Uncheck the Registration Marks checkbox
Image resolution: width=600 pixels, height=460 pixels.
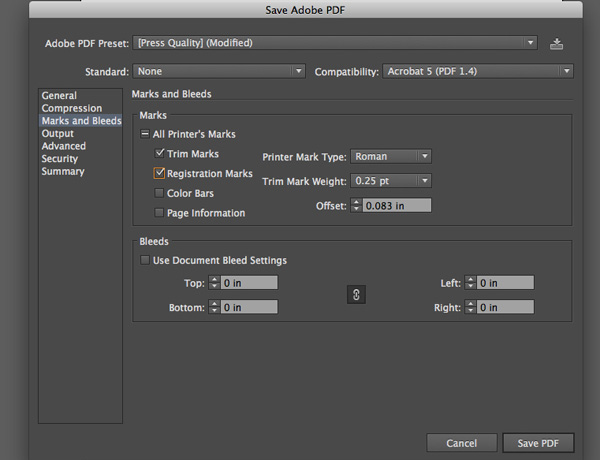click(159, 173)
